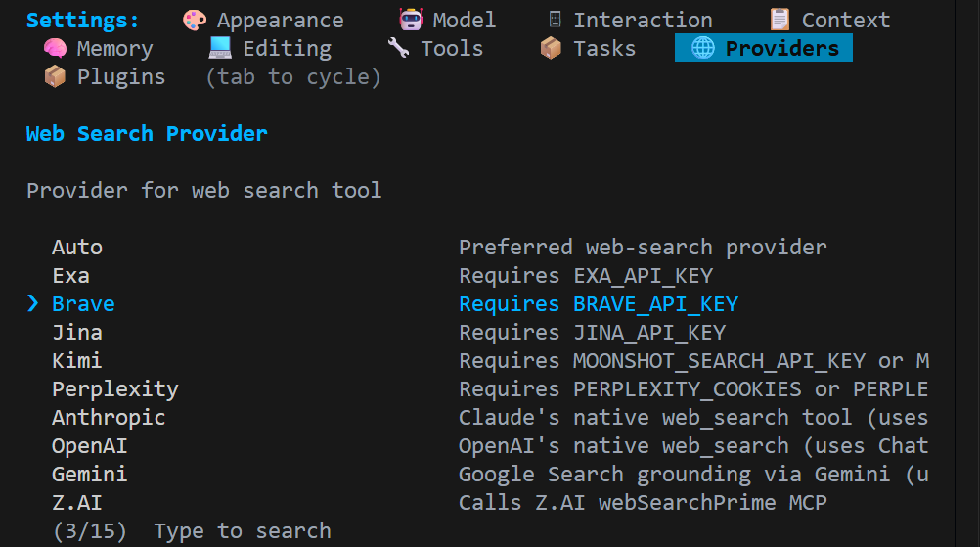Viewport: 980px width, 547px height.
Task: Click the MOONSHOT_SEARCH_API_KEY requirement text
Action: click(x=693, y=361)
